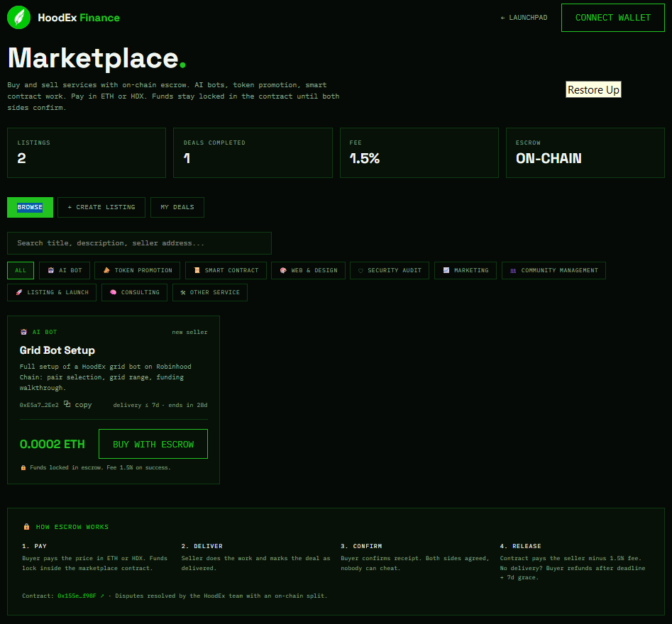672x624 pixels.
Task: Filter by Marketing category
Action: point(466,271)
